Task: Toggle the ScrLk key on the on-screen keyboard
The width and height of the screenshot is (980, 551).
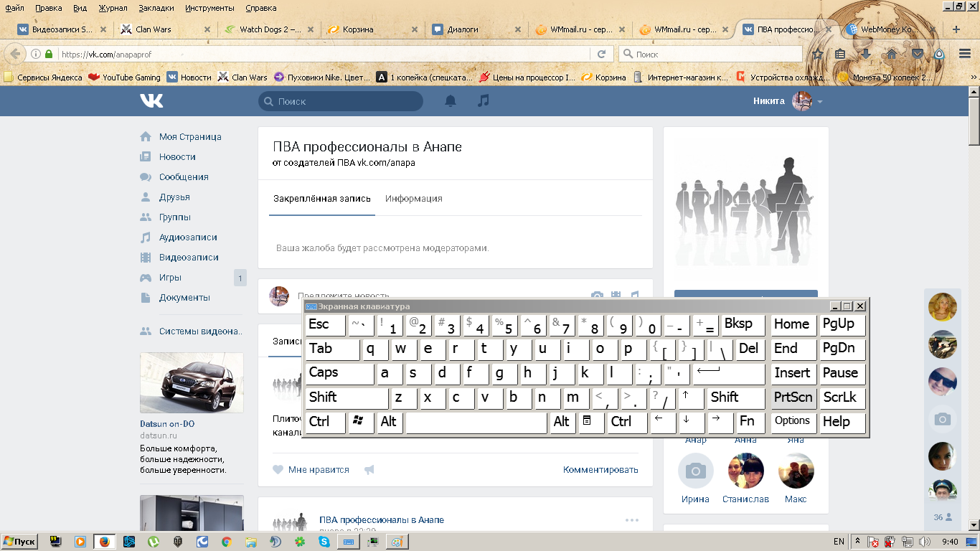Action: point(842,397)
